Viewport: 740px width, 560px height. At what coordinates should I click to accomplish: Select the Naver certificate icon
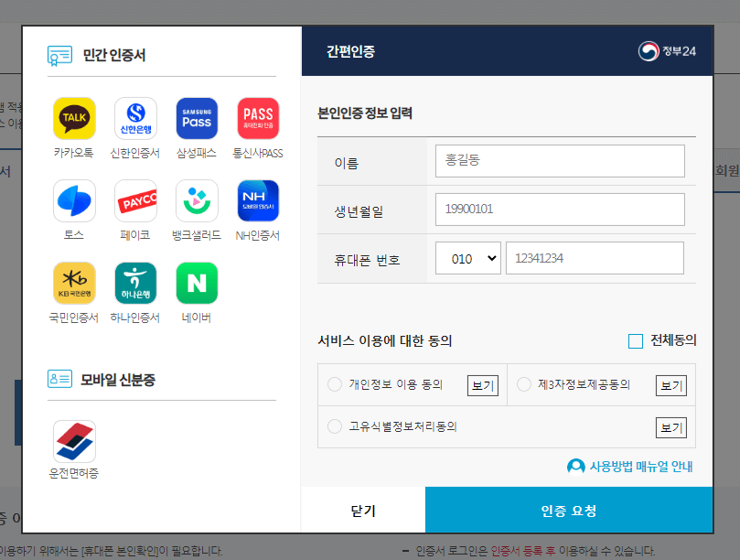pyautogui.click(x=197, y=283)
